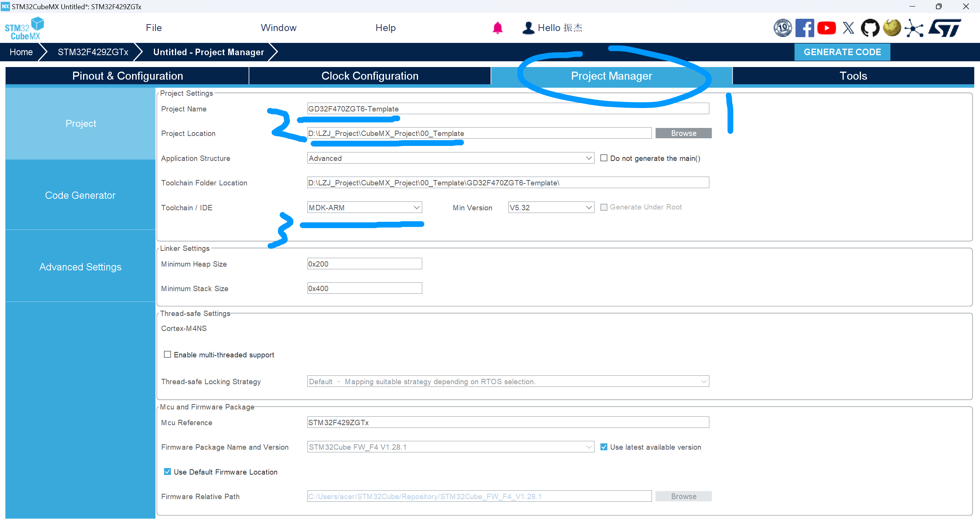Switch to the Pinout & Configuration tab
Image resolution: width=980 pixels, height=524 pixels.
coord(127,76)
